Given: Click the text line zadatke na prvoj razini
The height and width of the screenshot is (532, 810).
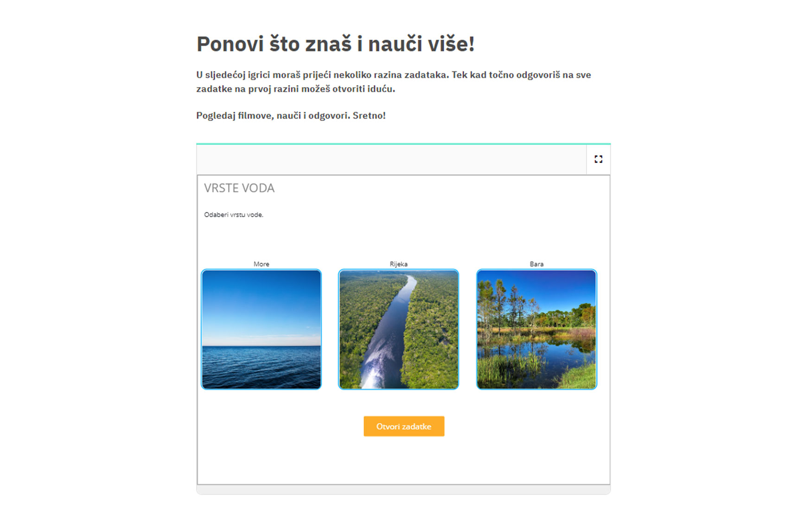Looking at the screenshot, I should click(x=295, y=89).
